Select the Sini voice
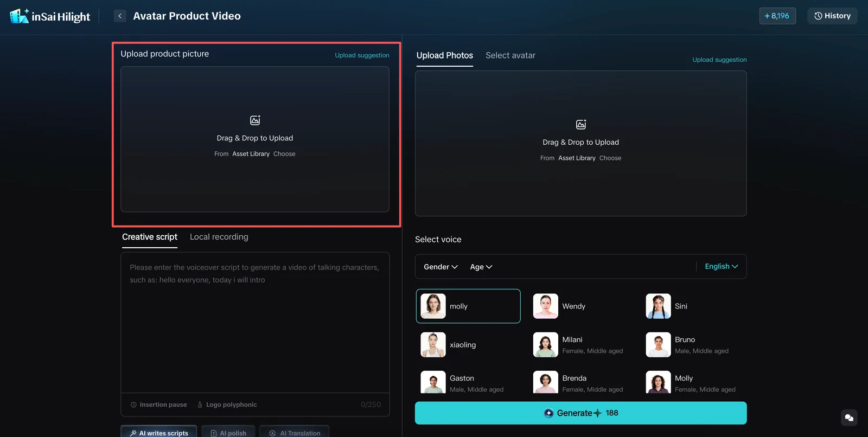The width and height of the screenshot is (868, 437). tap(693, 306)
